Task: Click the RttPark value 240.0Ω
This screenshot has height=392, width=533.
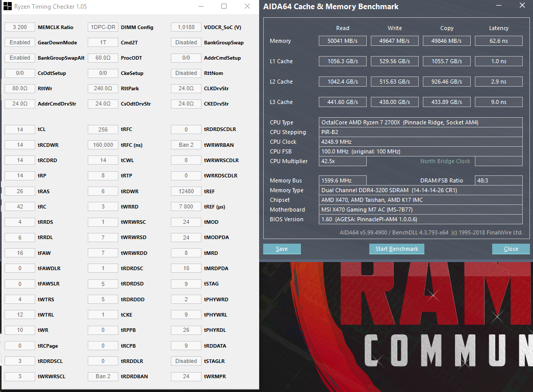Action: (x=103, y=88)
